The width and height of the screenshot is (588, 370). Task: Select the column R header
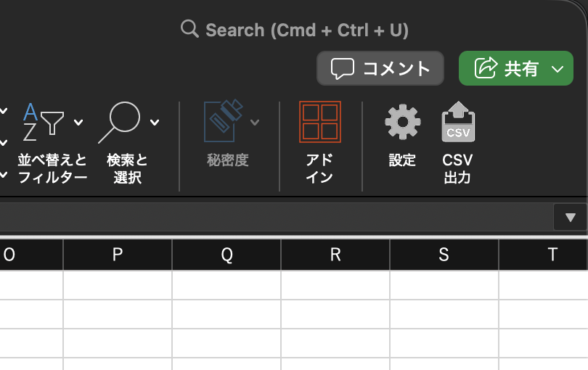(x=335, y=255)
